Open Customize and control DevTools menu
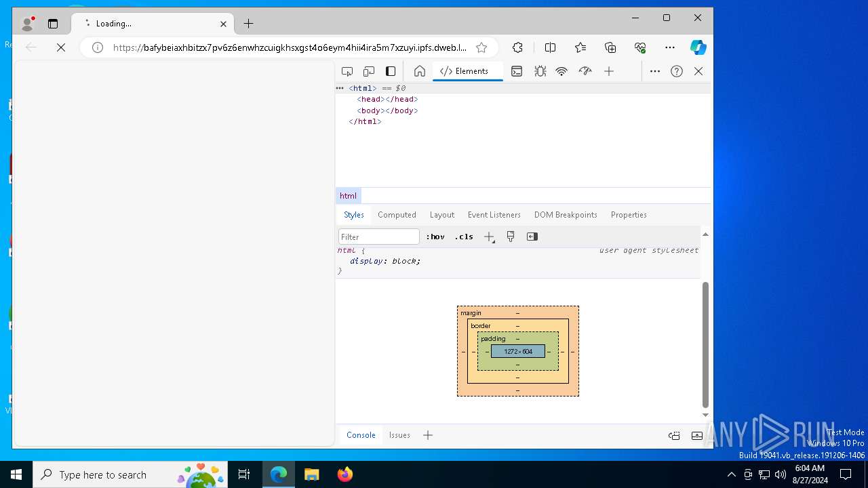 pos(655,71)
